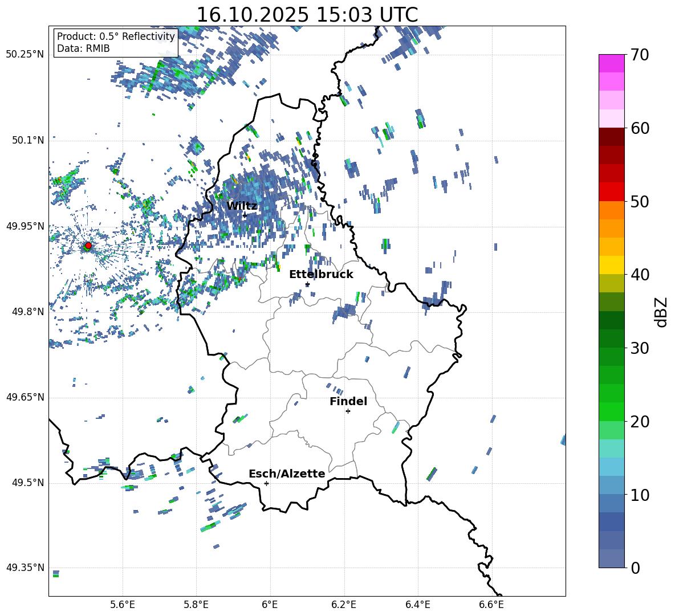Click the 'Data: RMIB' text

pos(83,48)
